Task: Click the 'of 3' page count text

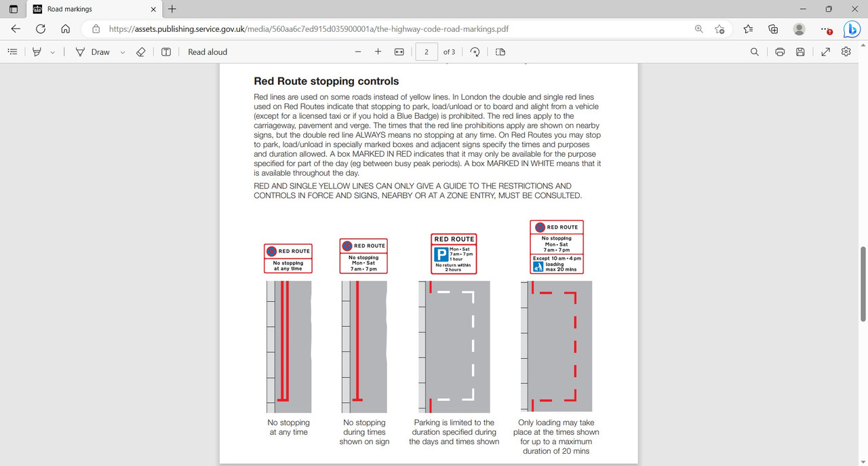Action: 449,52
